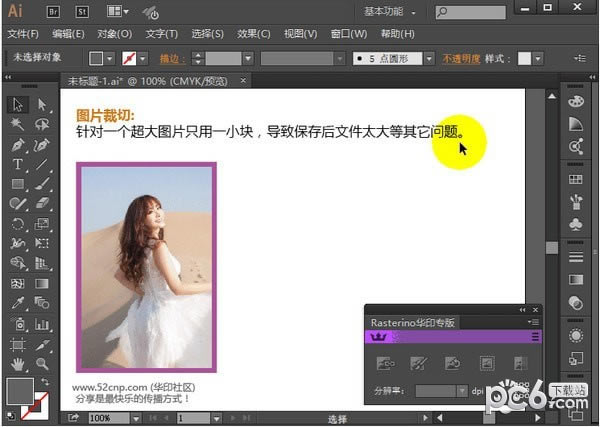This screenshot has height=427, width=600.
Task: Select the Shape Builder tool
Action: (x=18, y=263)
